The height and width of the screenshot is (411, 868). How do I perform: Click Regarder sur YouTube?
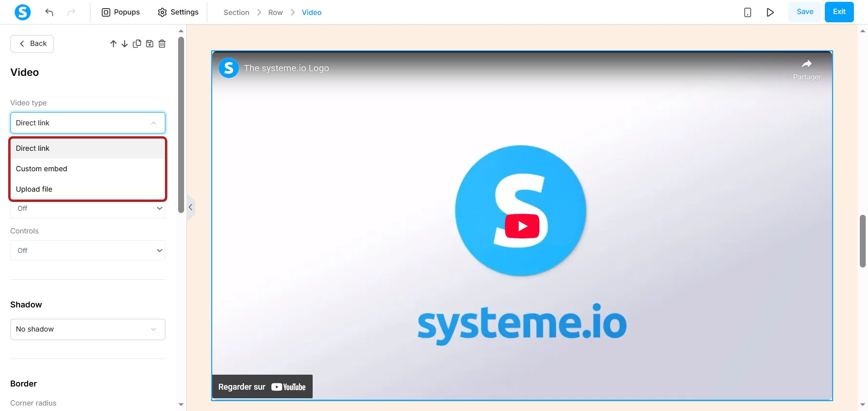[x=262, y=387]
